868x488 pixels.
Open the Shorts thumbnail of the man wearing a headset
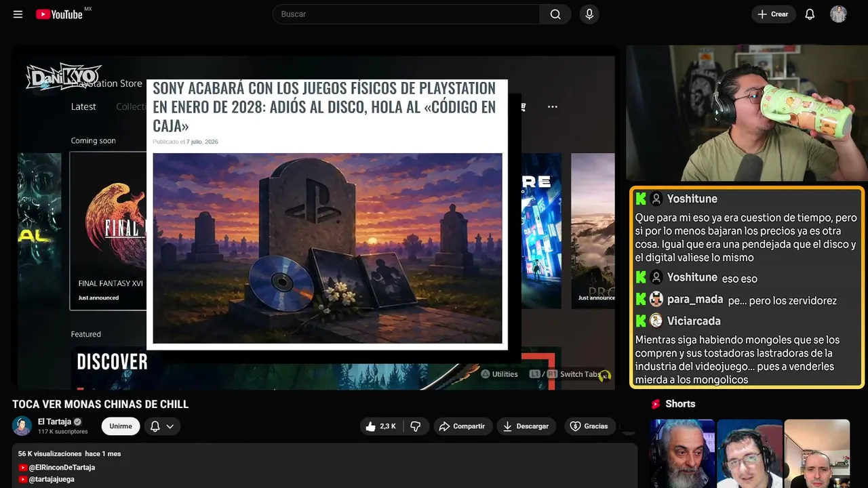click(x=749, y=453)
